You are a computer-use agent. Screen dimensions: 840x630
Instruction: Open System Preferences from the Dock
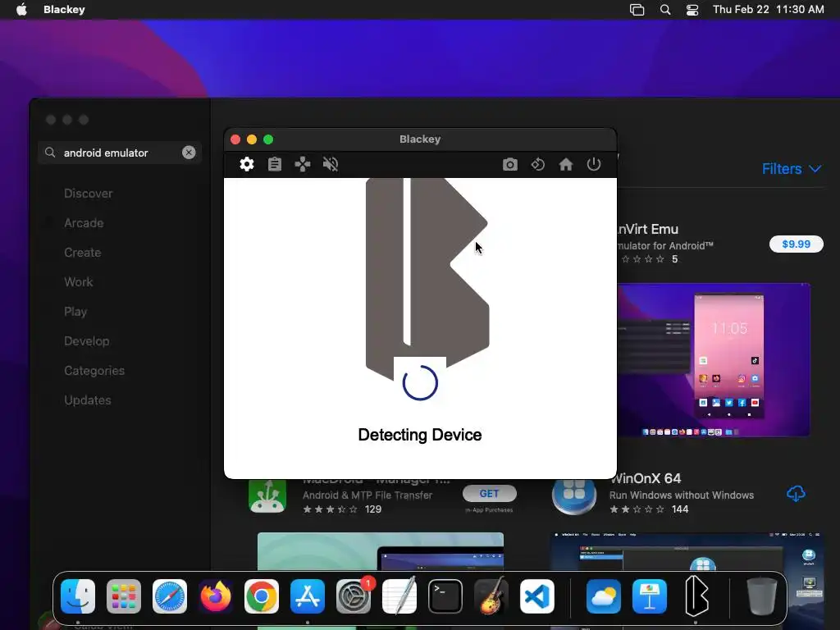[354, 596]
